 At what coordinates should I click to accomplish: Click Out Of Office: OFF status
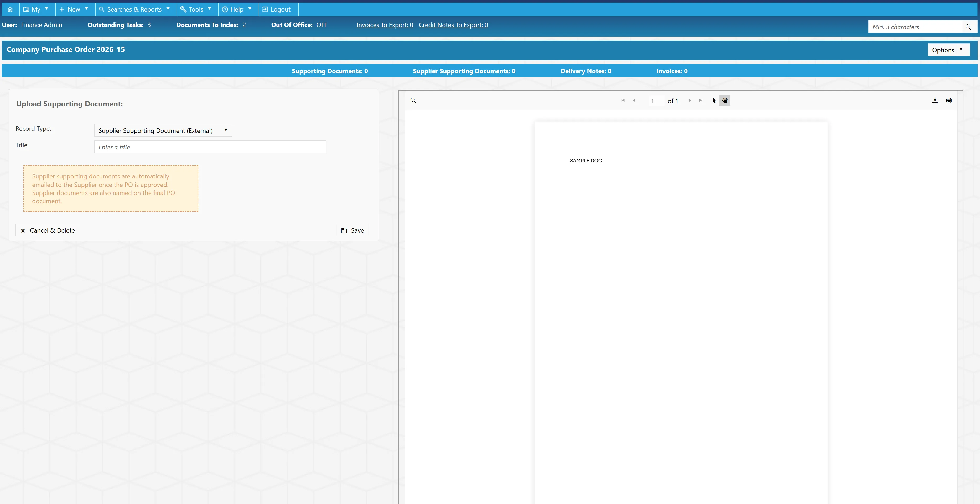[x=299, y=25]
